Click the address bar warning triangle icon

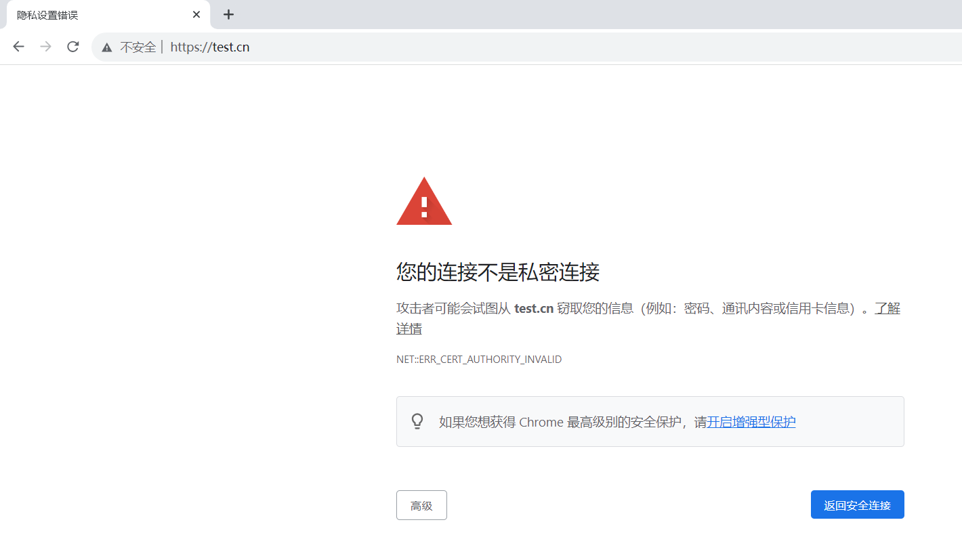tap(106, 47)
